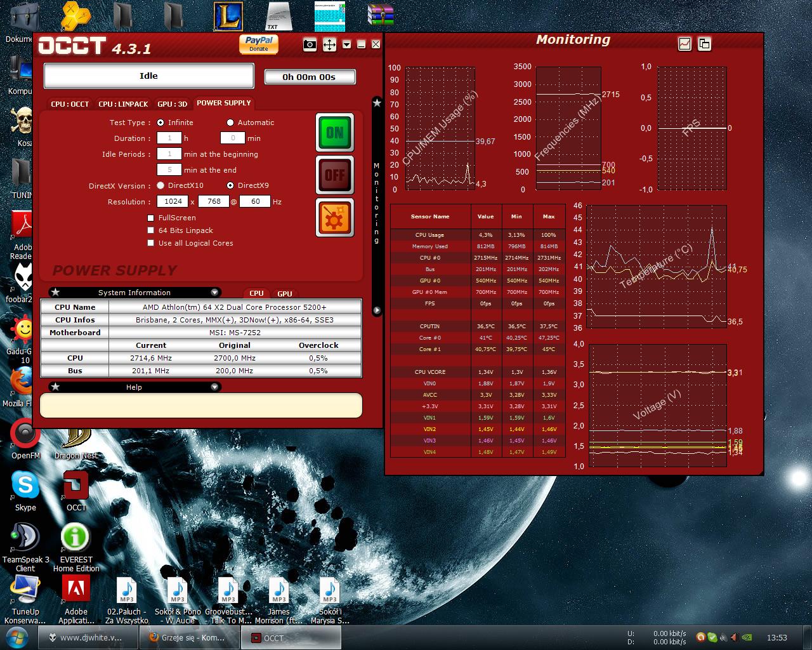Viewport: 812px width, 650px height.
Task: Open the WinRAR archive icon on the desktop
Action: [x=381, y=17]
